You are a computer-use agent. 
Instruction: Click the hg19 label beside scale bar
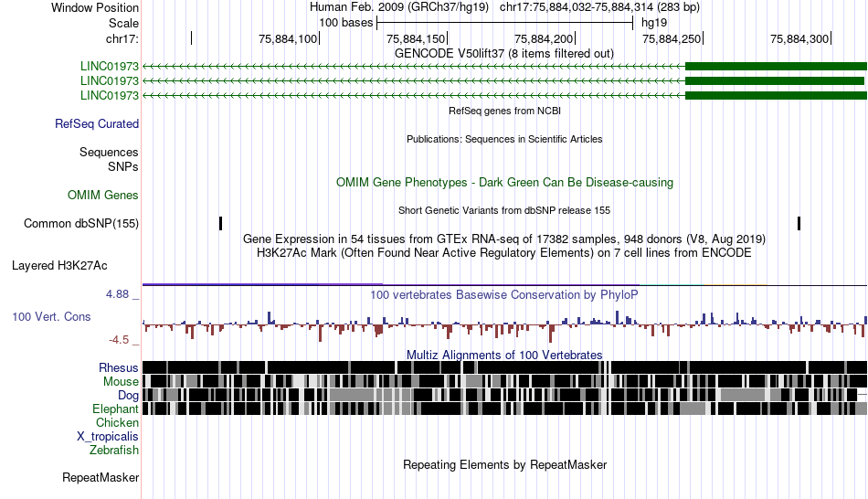pos(654,23)
